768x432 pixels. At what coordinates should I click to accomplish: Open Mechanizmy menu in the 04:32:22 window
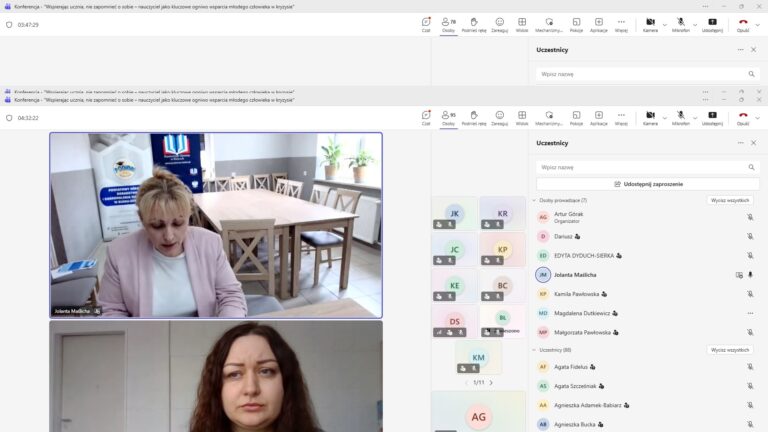pyautogui.click(x=549, y=118)
